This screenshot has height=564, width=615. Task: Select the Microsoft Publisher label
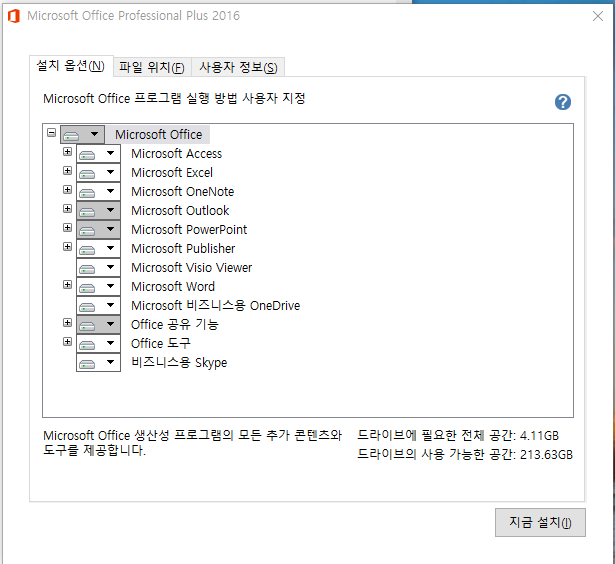click(x=183, y=249)
